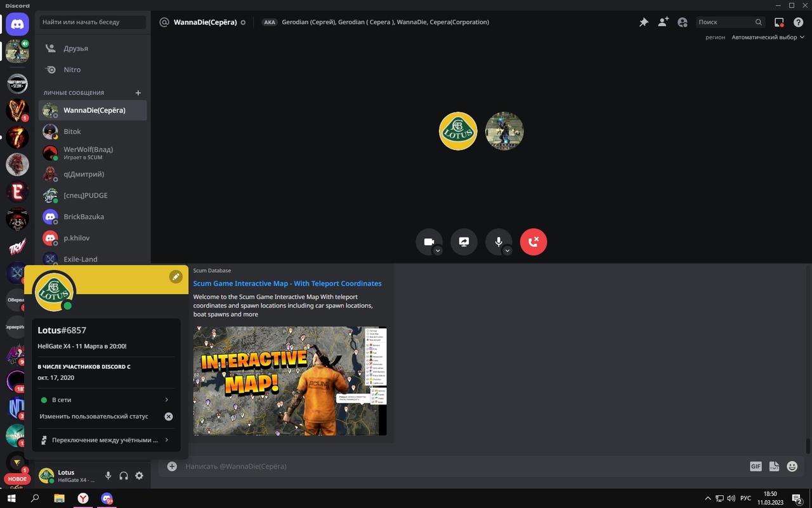Open Scum Game Interactive Map link
This screenshot has width=812, height=508.
(x=287, y=284)
